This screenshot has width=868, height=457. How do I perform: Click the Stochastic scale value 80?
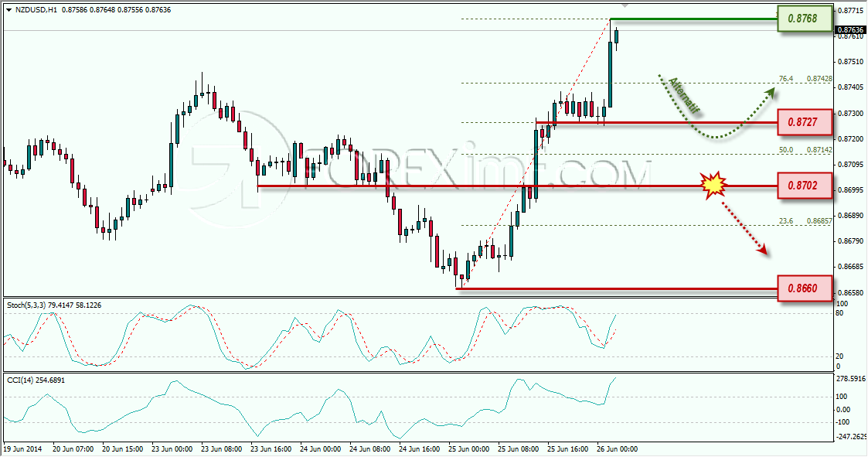coord(839,313)
